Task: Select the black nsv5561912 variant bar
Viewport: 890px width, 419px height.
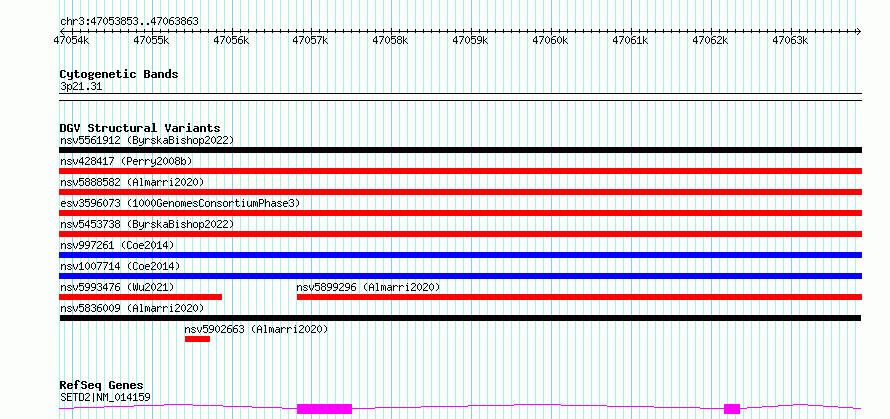Action: (x=460, y=150)
